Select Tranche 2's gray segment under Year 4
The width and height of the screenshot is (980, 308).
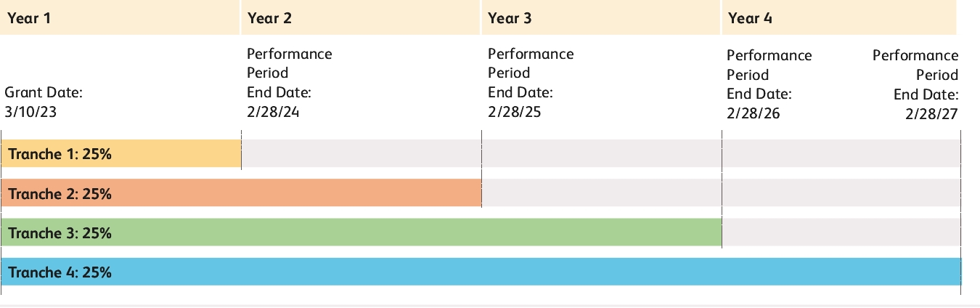(x=842, y=194)
